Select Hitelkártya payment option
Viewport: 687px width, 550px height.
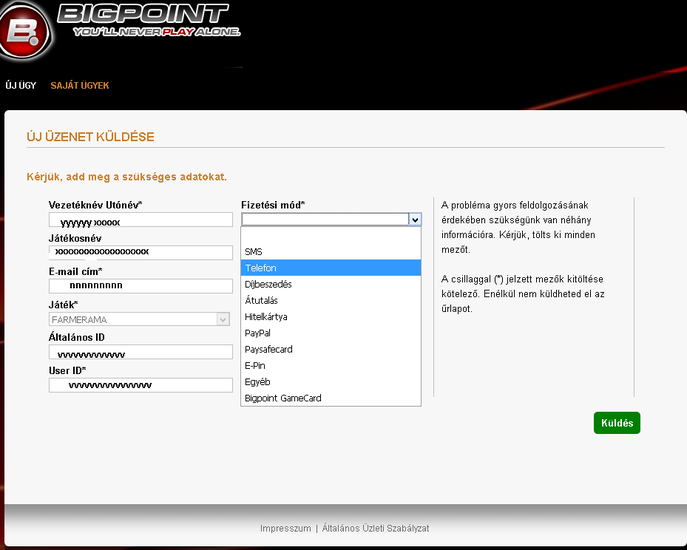(x=266, y=317)
